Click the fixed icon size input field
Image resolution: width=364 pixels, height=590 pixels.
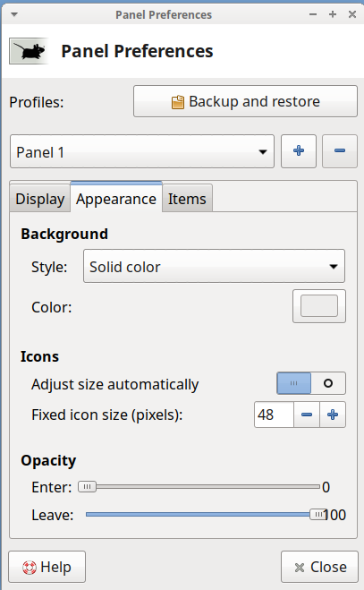point(274,415)
